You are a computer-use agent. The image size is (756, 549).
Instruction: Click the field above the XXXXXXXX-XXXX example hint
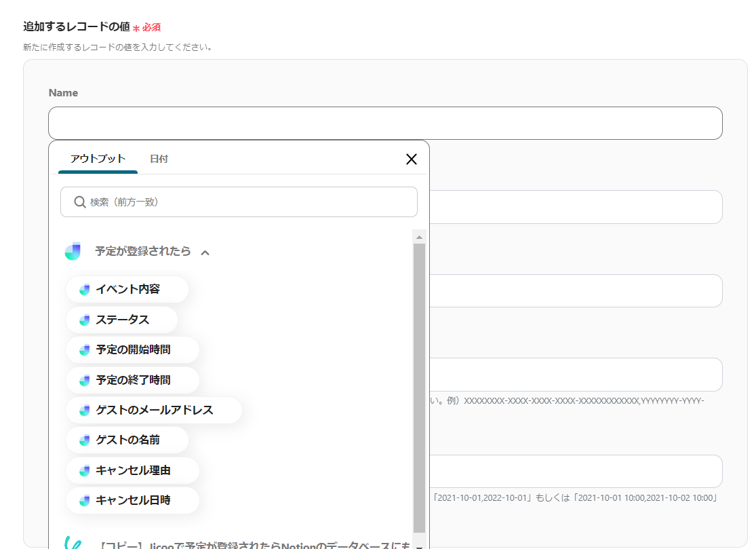(576, 375)
